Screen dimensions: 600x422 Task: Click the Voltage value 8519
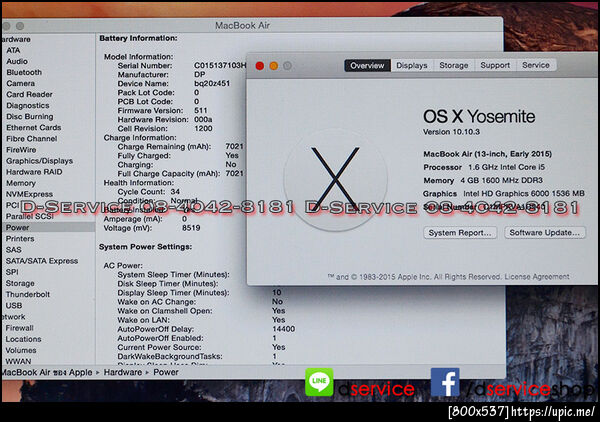point(191,228)
